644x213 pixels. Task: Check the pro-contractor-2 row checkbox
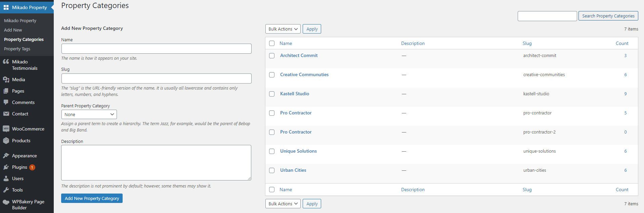272,132
